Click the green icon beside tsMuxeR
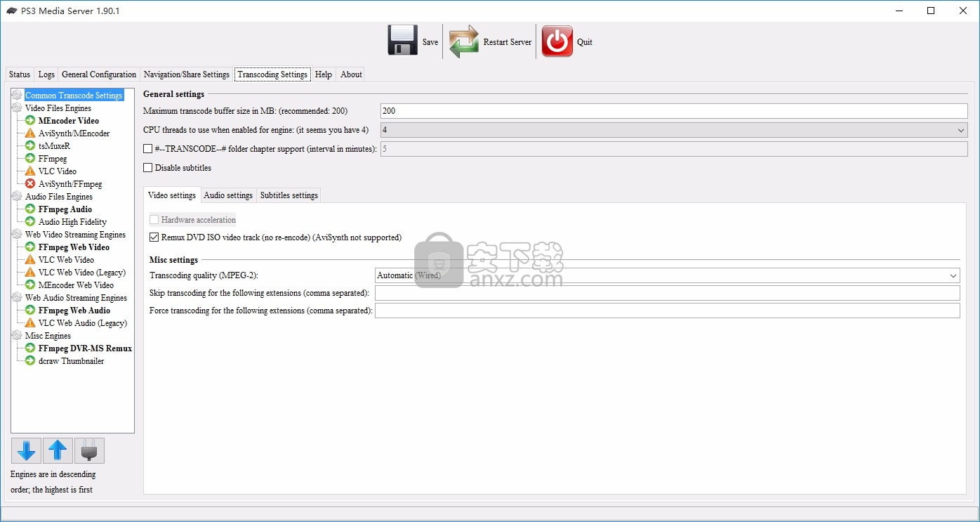The image size is (980, 522). pos(30,146)
